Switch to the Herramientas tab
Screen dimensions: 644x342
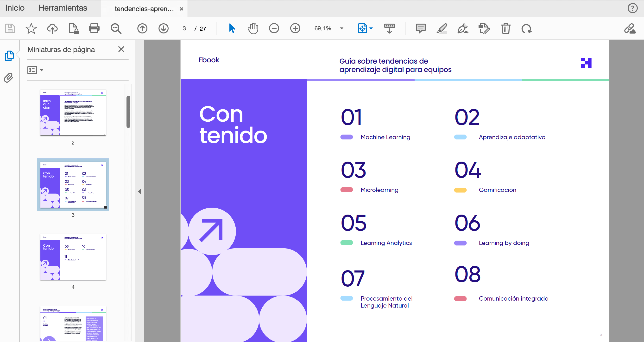coord(63,8)
